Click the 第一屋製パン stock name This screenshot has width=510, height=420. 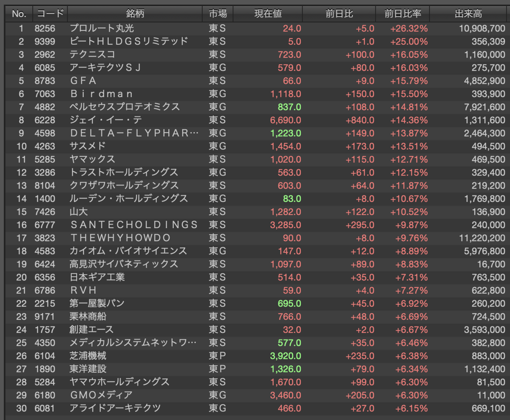point(97,304)
